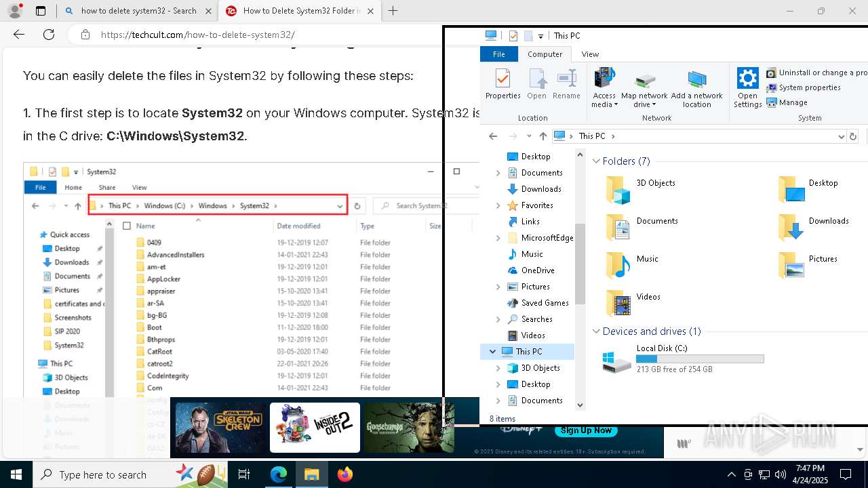Select Add a network location

(696, 87)
